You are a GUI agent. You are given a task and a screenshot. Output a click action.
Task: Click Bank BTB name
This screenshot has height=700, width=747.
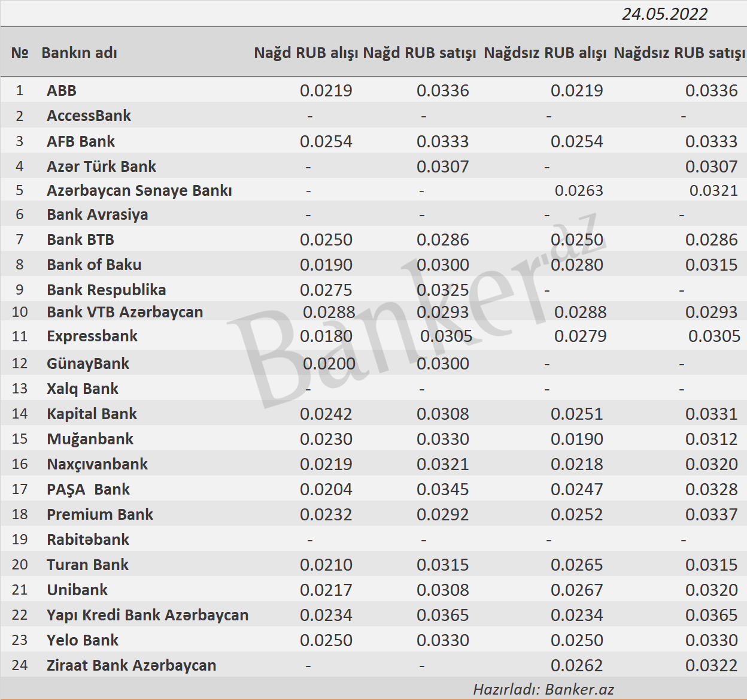pyautogui.click(x=80, y=240)
